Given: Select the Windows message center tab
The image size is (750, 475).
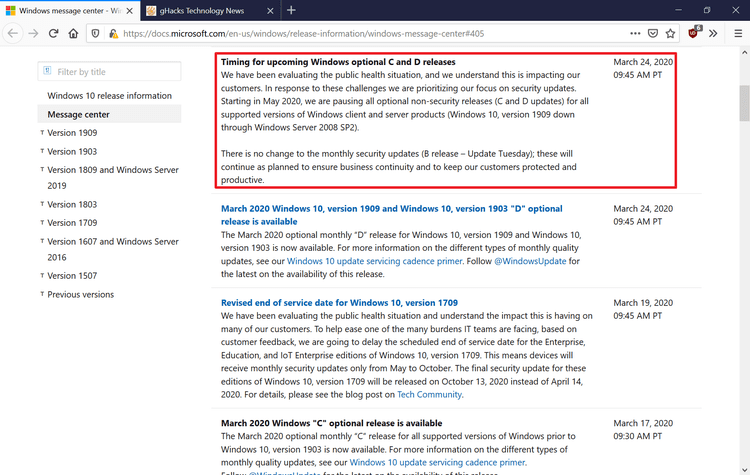Looking at the screenshot, I should click(x=70, y=11).
